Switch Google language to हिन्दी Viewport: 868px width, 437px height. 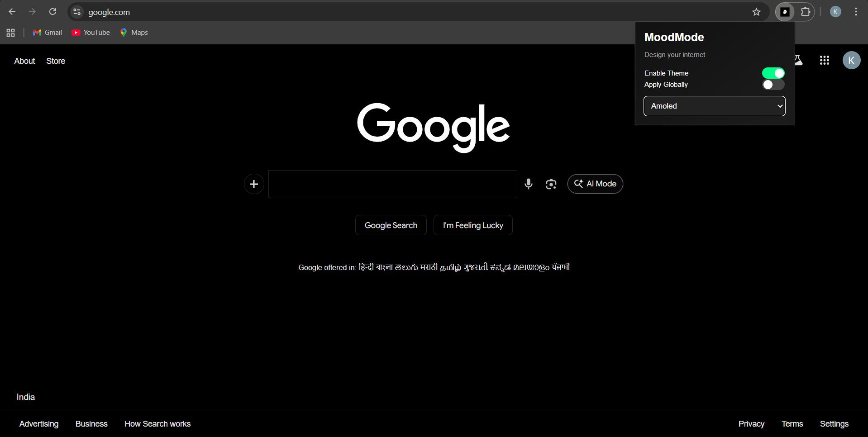tap(366, 267)
